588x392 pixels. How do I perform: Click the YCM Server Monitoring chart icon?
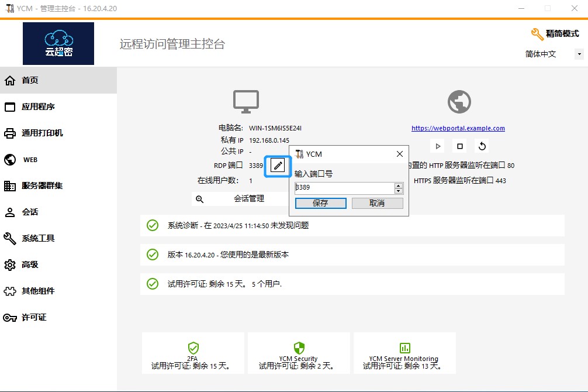(x=404, y=348)
